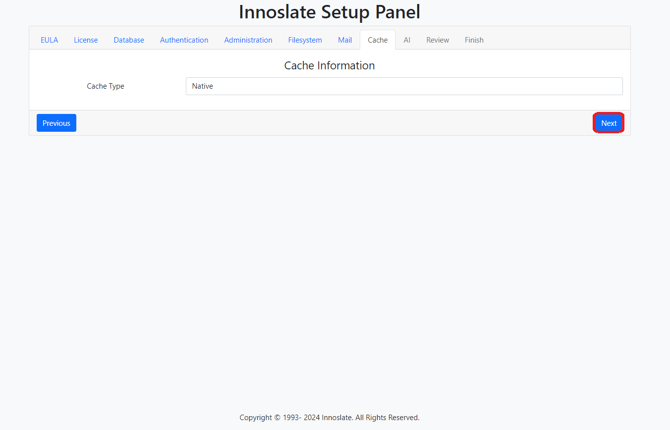The height and width of the screenshot is (430, 670).
Task: Go to the Database tab
Action: [x=129, y=40]
